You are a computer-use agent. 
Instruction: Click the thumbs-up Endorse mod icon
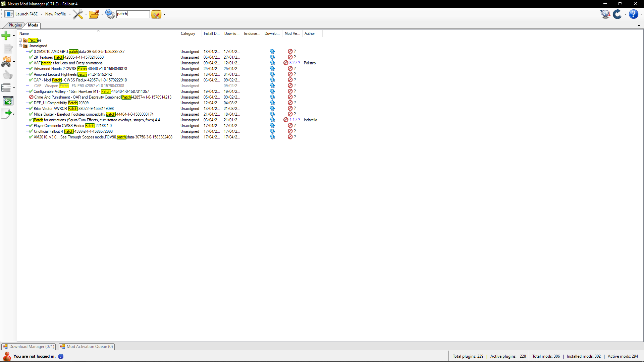coord(8,75)
